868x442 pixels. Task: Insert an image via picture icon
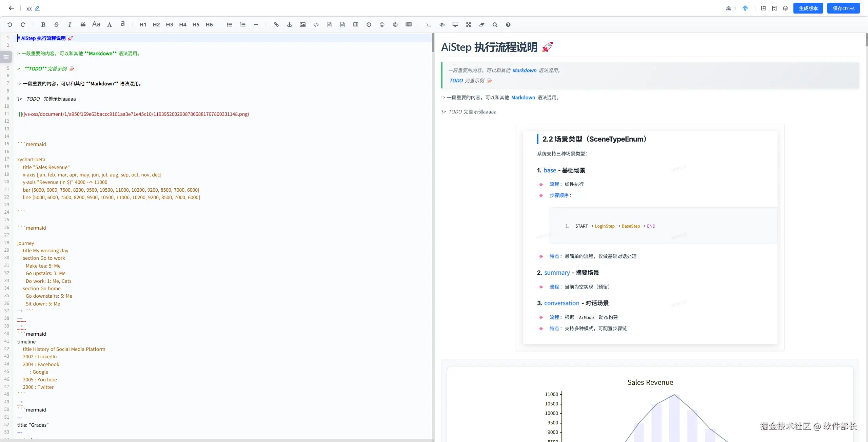click(x=302, y=24)
